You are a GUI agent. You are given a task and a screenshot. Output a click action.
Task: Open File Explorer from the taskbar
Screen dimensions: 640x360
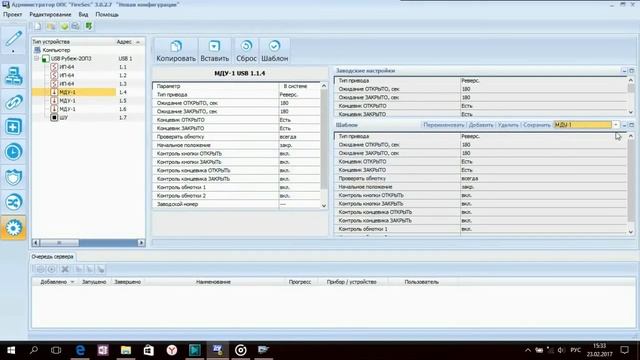click(126, 350)
